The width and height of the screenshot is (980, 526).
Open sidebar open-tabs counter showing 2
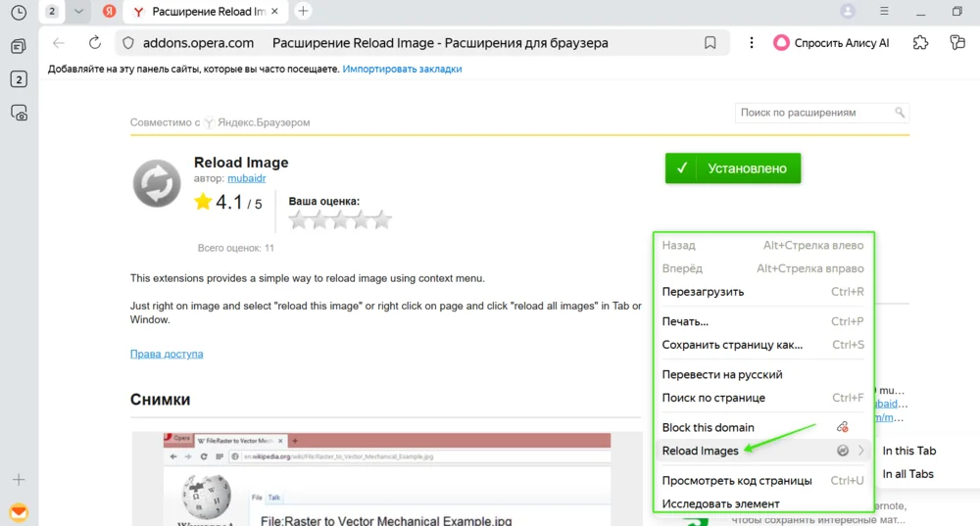(19, 79)
